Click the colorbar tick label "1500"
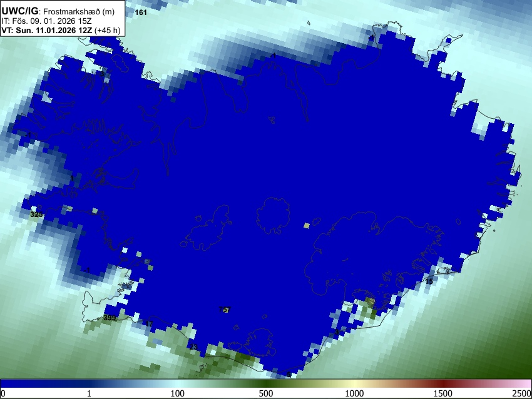The image size is (532, 399). [442, 393]
